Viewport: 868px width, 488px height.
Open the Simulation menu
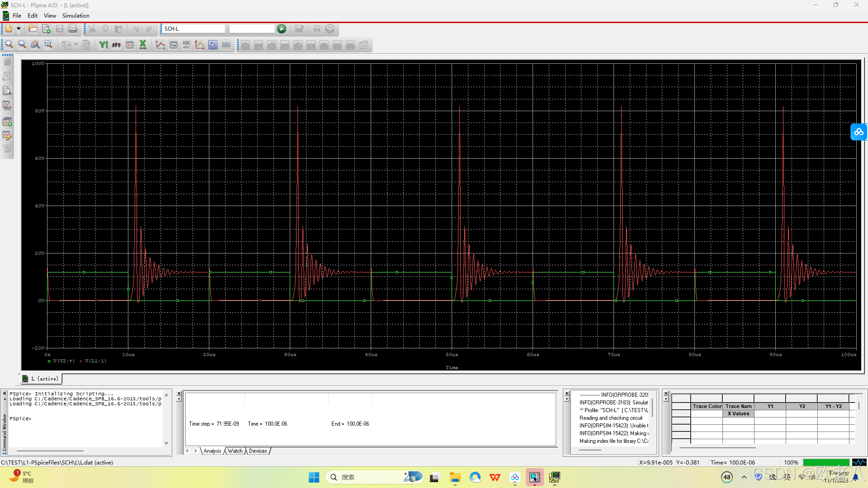click(75, 16)
